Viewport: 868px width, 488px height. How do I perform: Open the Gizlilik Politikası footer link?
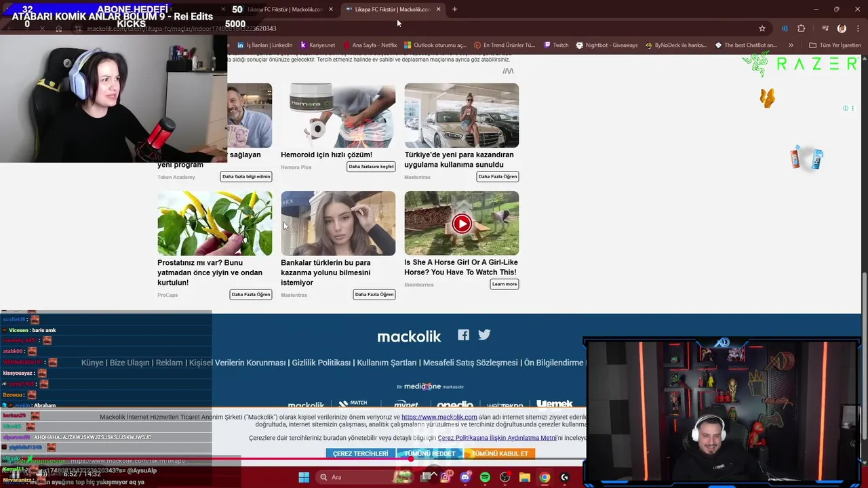click(321, 363)
